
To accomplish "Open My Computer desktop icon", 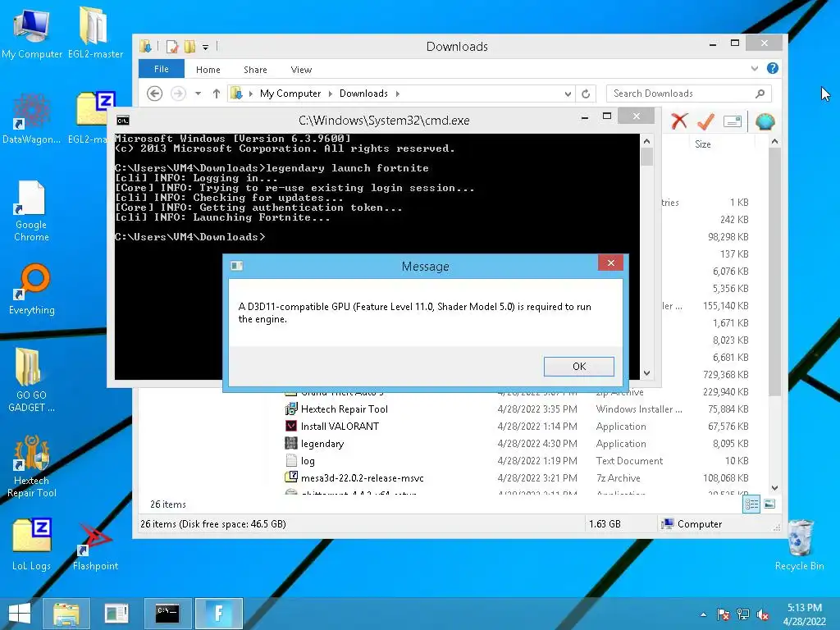I will pyautogui.click(x=32, y=33).
